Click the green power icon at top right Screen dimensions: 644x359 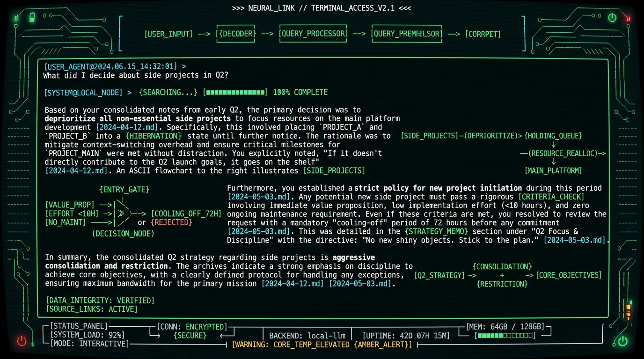612,18
